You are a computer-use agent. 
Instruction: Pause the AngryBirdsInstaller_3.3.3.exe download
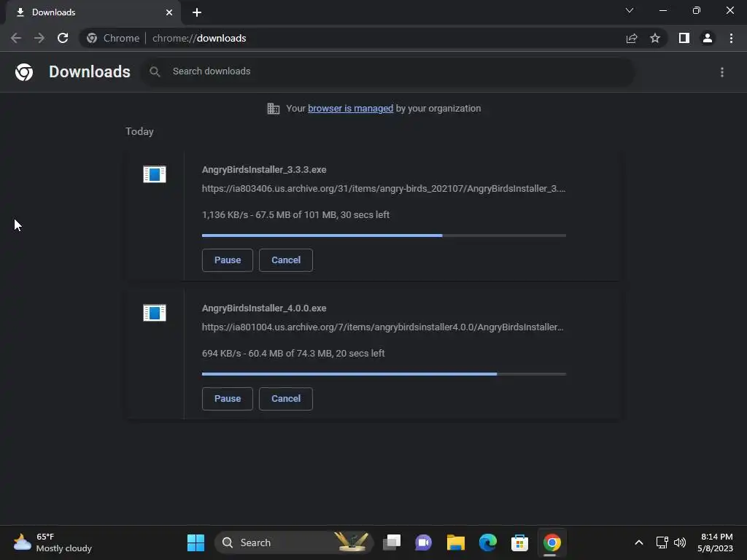coord(228,260)
